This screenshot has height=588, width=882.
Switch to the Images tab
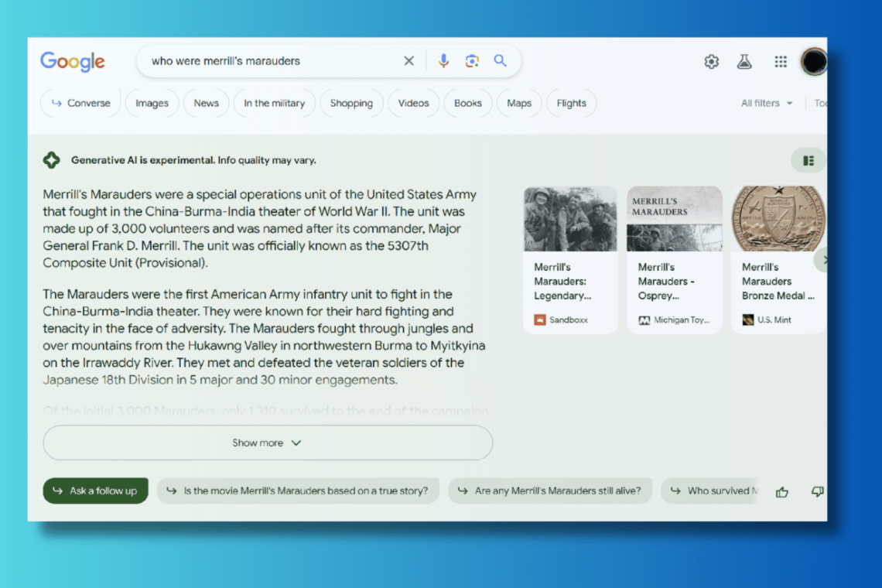coord(152,103)
